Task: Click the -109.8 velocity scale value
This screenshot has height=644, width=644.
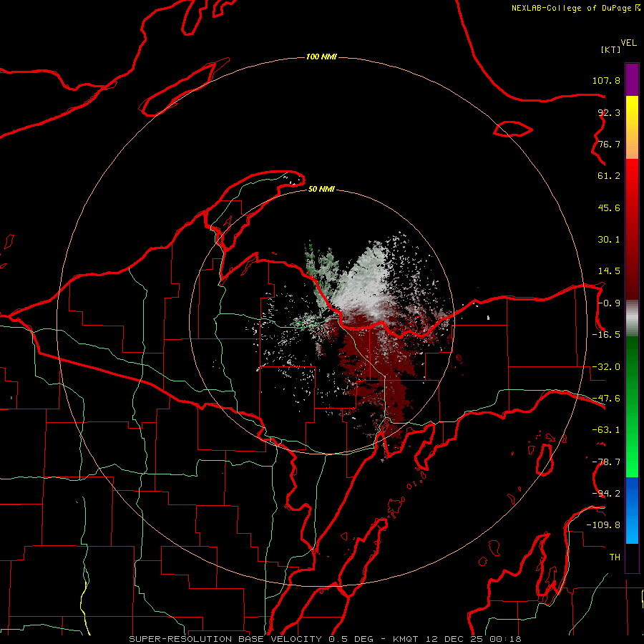Action: pos(603,525)
